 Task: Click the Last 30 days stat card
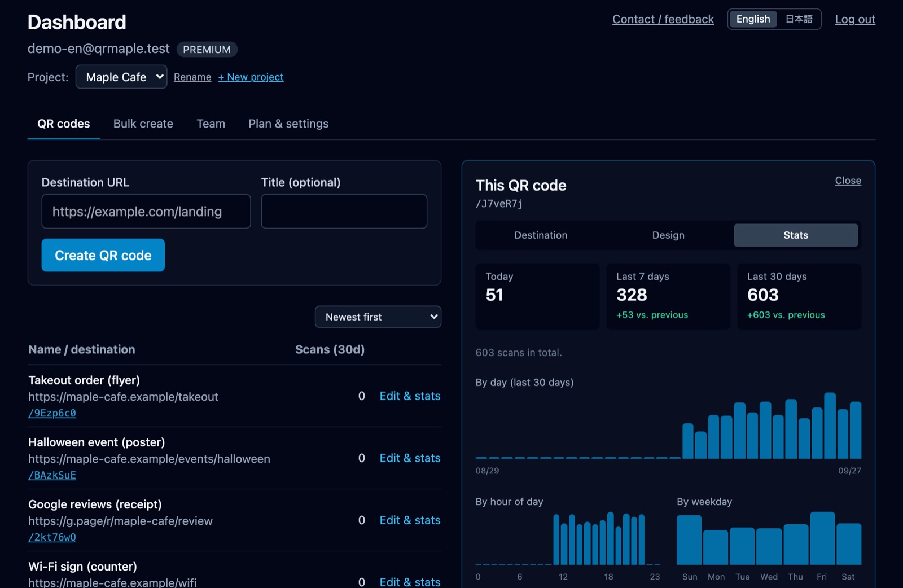pos(799,296)
